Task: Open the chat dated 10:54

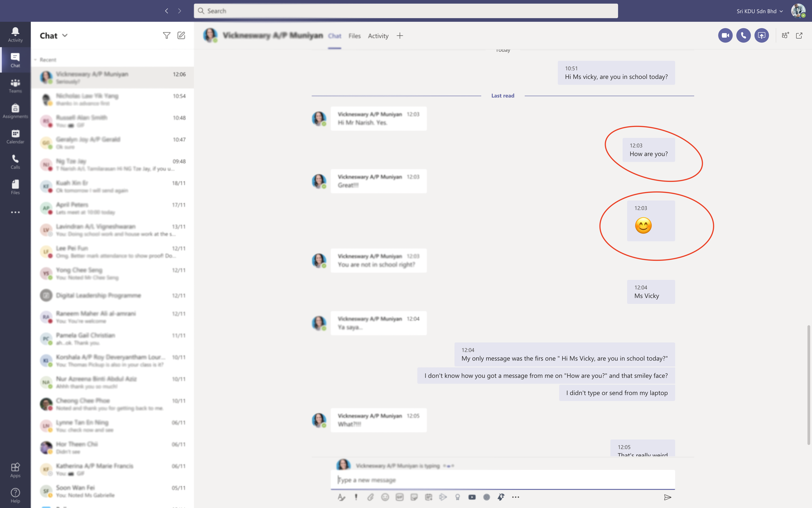Action: point(112,100)
